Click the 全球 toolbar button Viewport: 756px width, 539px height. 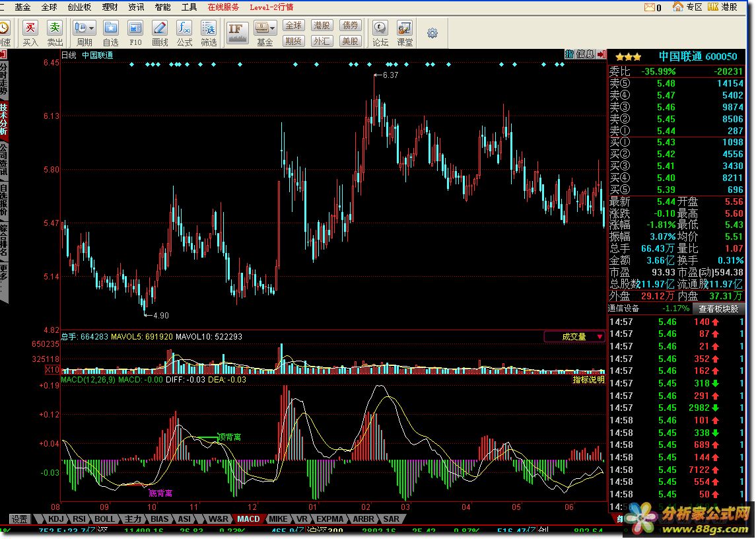click(293, 26)
